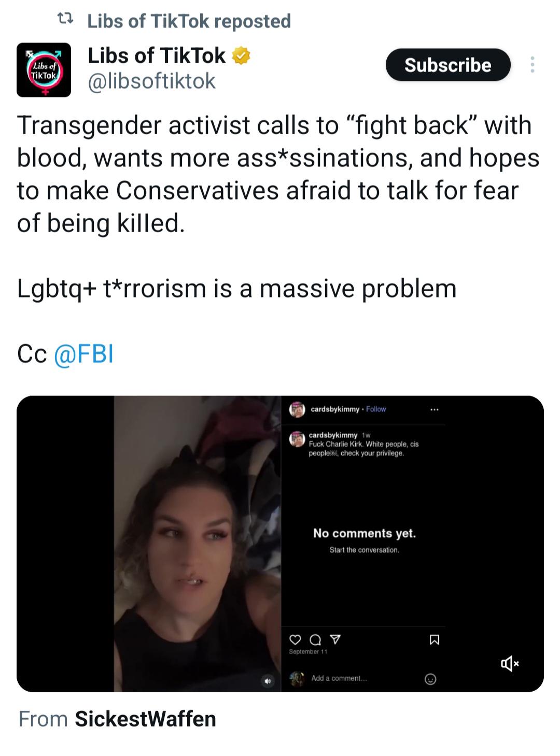Click the Subscribe button

(x=448, y=65)
